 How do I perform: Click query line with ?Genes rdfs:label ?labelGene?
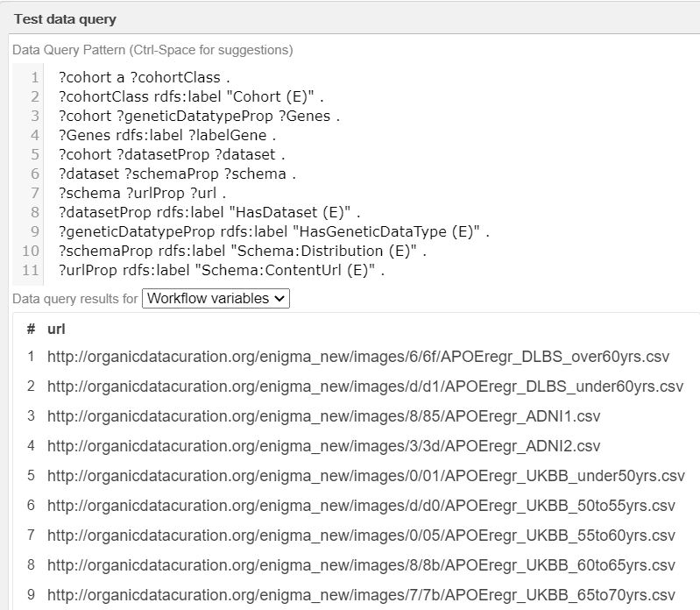[167, 136]
